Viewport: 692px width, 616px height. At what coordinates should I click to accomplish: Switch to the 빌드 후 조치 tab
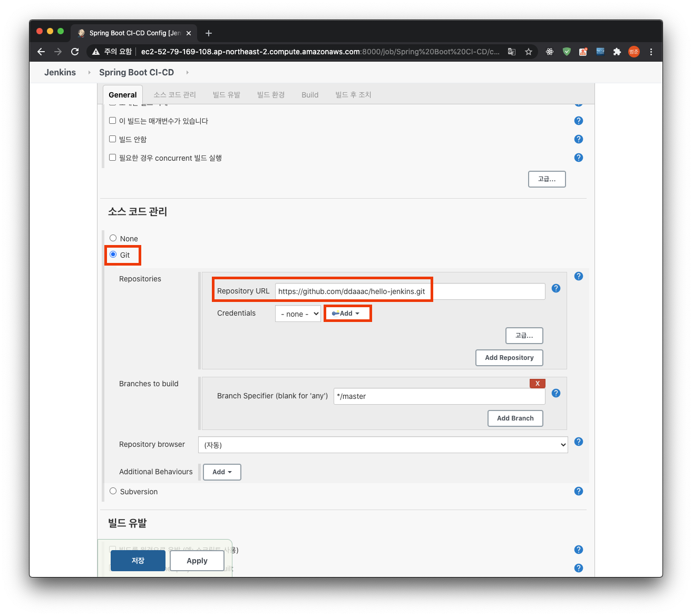(x=354, y=95)
